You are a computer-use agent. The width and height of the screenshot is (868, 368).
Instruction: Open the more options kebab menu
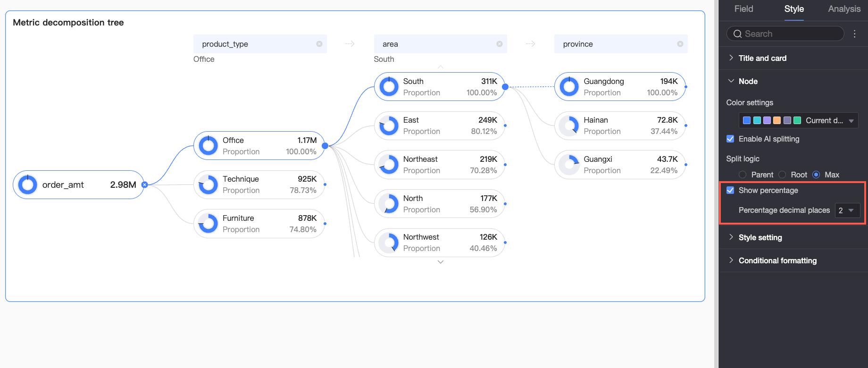coord(854,33)
